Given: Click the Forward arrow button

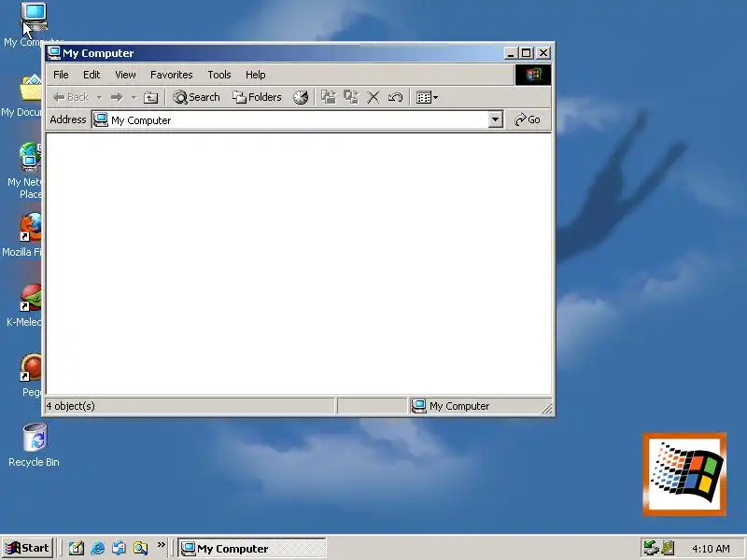Looking at the screenshot, I should point(117,98).
